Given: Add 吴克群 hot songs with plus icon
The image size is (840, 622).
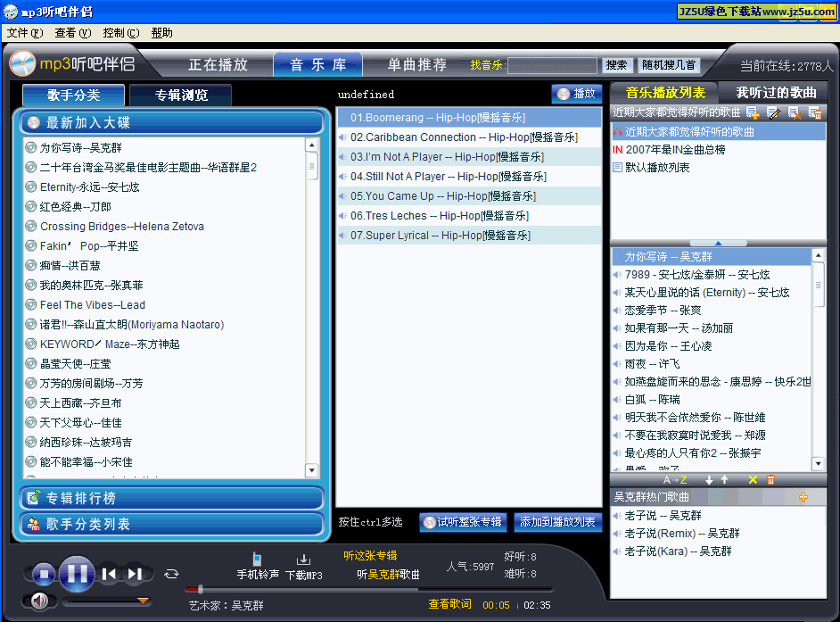Looking at the screenshot, I should point(803,497).
